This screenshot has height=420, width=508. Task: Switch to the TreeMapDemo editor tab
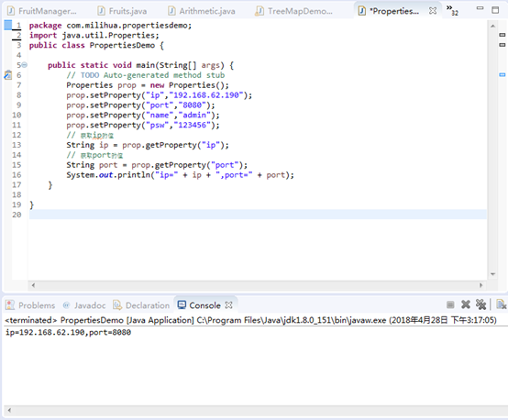[x=294, y=11]
